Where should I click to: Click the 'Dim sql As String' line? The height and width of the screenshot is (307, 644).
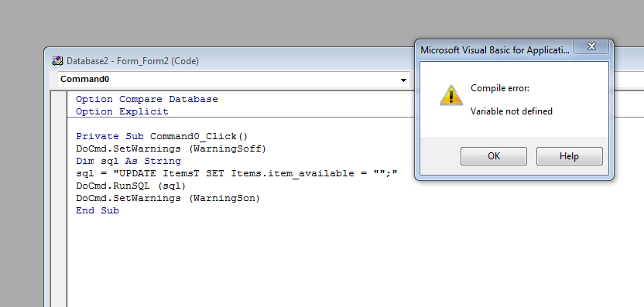(x=128, y=161)
